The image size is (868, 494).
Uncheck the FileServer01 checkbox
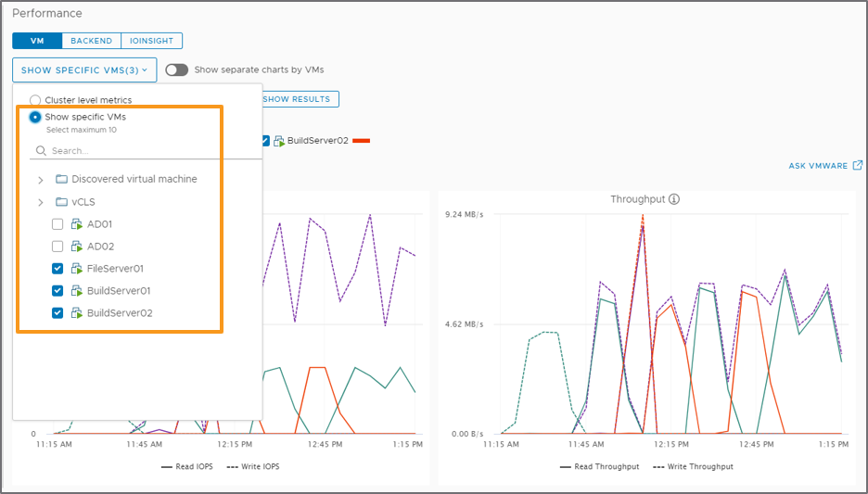coord(57,269)
